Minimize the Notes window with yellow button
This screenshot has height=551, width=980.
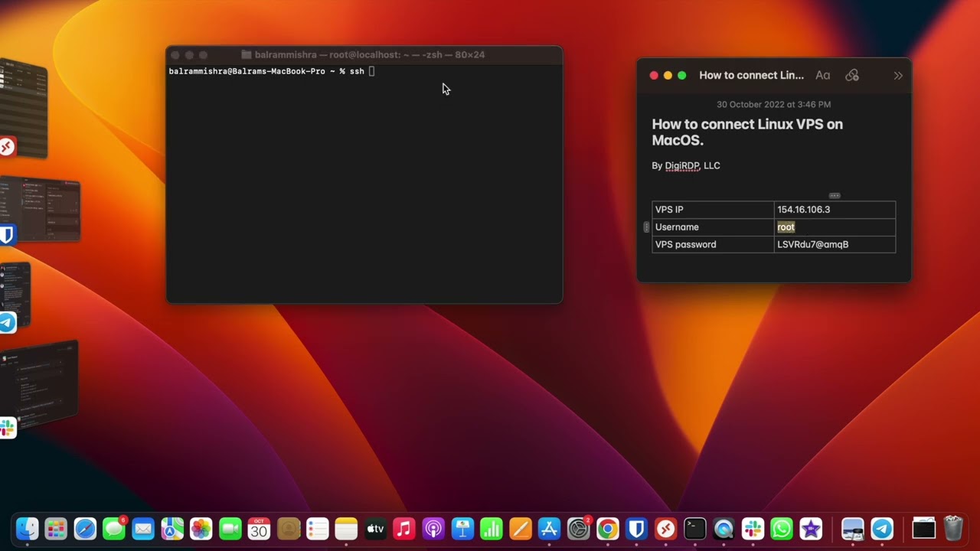pos(668,76)
